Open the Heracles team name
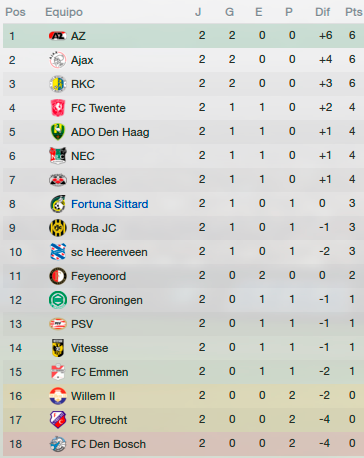The height and width of the screenshot is (458, 364). 94,180
